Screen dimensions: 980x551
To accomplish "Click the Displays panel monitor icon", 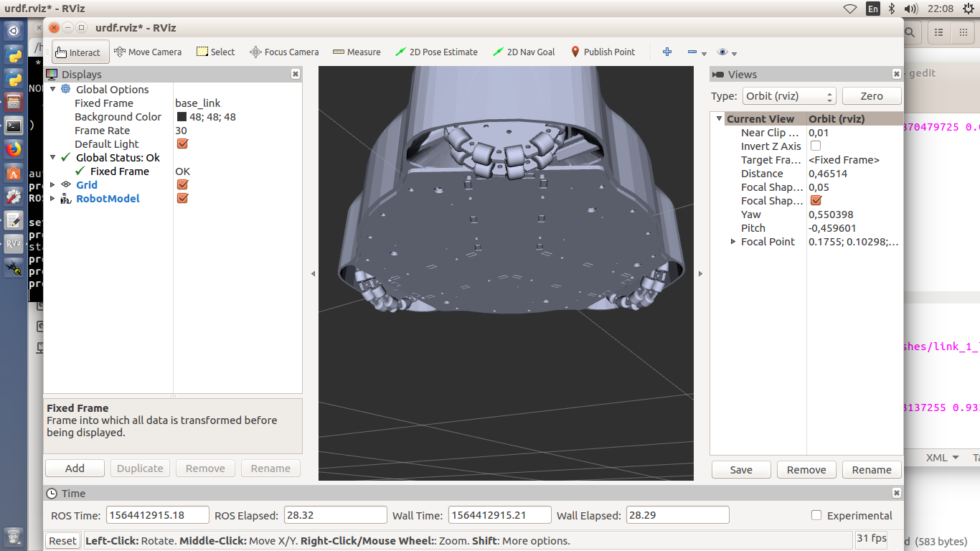I will point(52,74).
